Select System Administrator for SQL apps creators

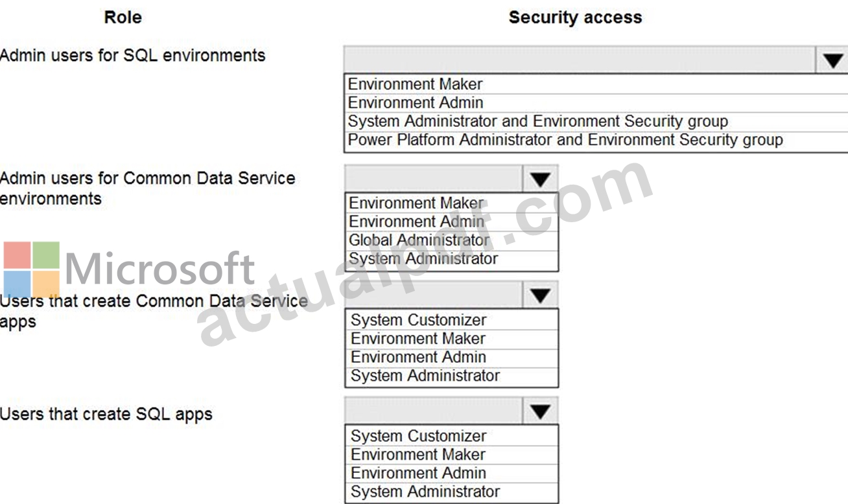click(451, 492)
